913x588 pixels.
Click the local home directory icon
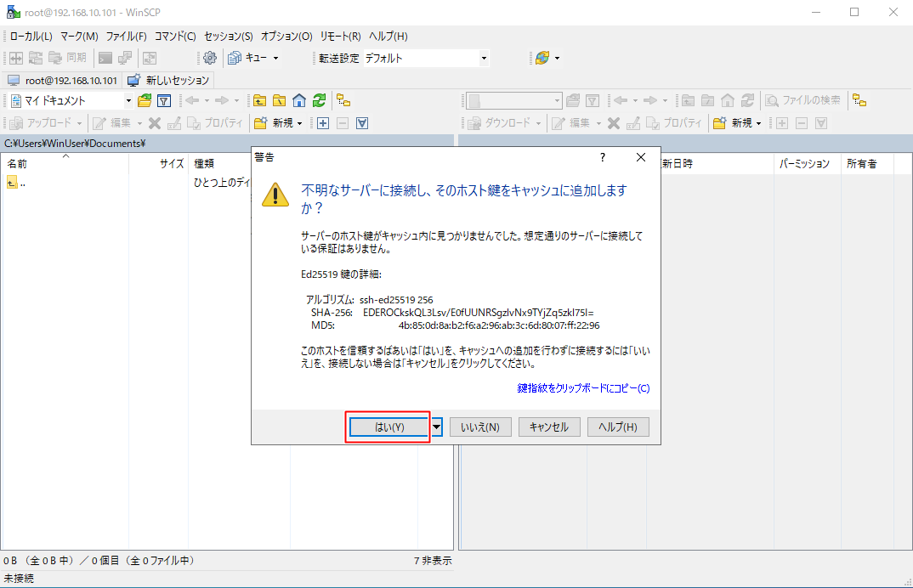click(x=298, y=100)
